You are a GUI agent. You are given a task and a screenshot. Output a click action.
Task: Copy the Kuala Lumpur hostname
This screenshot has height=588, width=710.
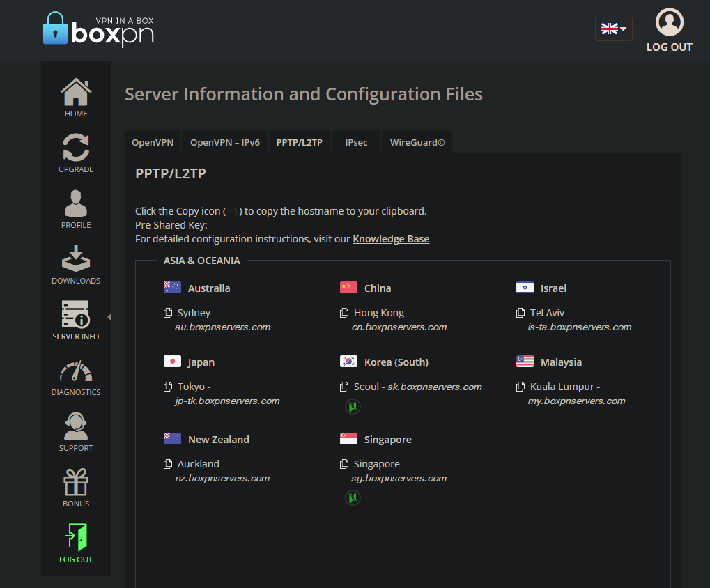520,386
